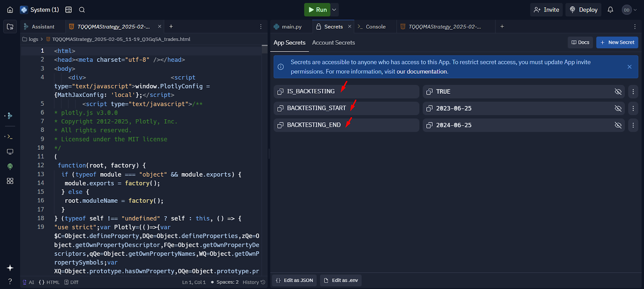Copy the IS_BACKTESTING key name
The height and width of the screenshot is (289, 644).
(x=280, y=92)
